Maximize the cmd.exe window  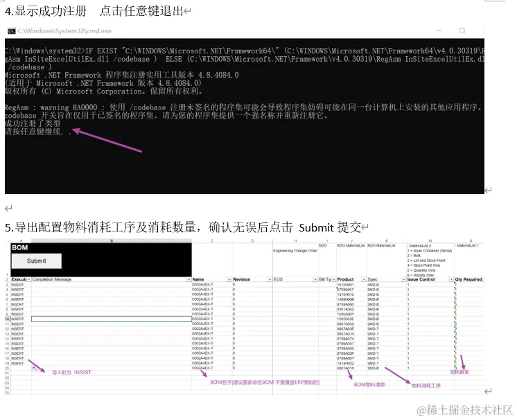tap(462, 30)
